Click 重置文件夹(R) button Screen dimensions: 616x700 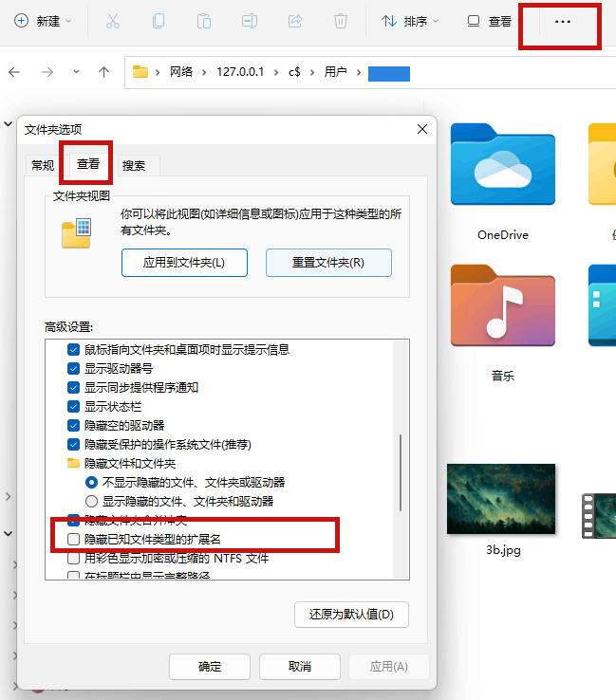(328, 263)
